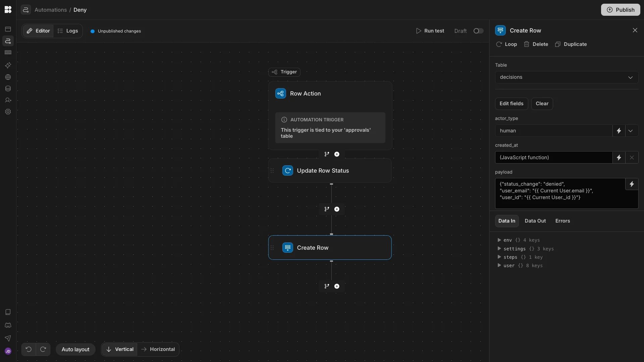Add step after Row Action trigger

[337, 154]
